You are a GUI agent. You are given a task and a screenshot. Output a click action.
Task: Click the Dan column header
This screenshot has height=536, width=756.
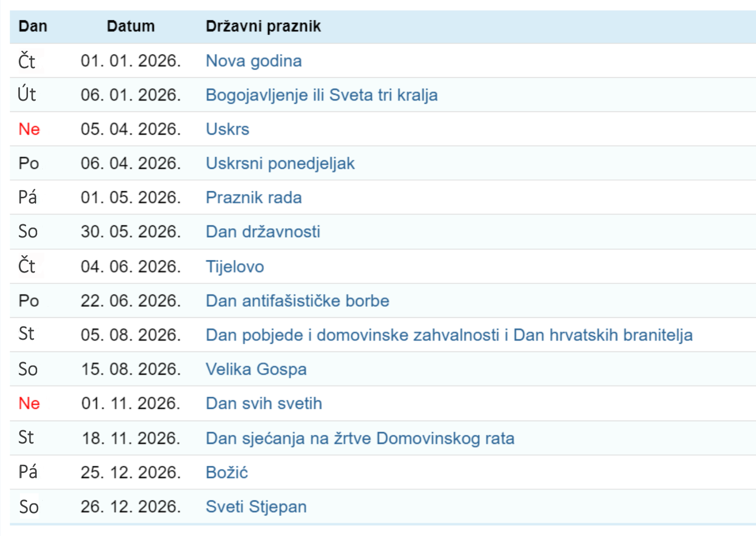click(x=33, y=26)
